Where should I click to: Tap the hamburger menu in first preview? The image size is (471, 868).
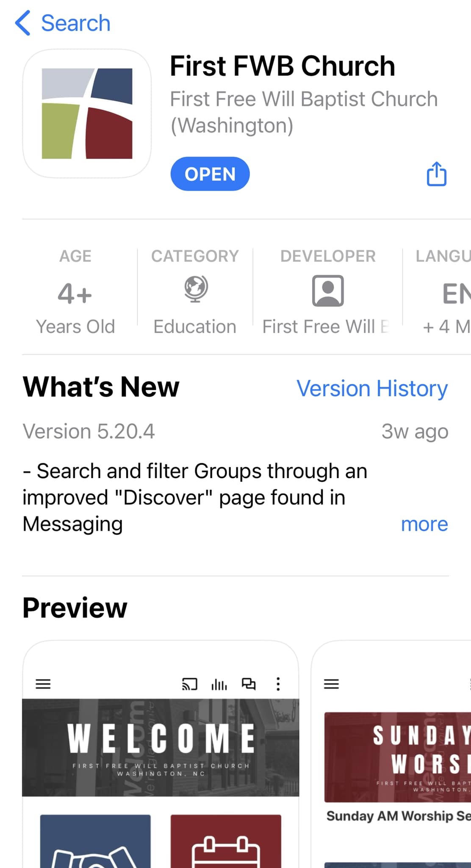tap(43, 684)
